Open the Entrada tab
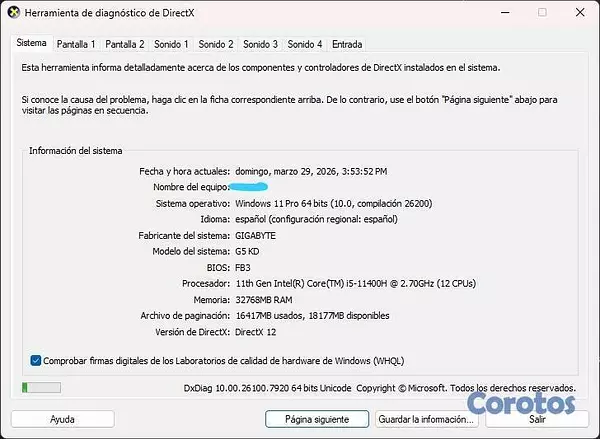Screen dimensions: 600x439 [x=347, y=44]
